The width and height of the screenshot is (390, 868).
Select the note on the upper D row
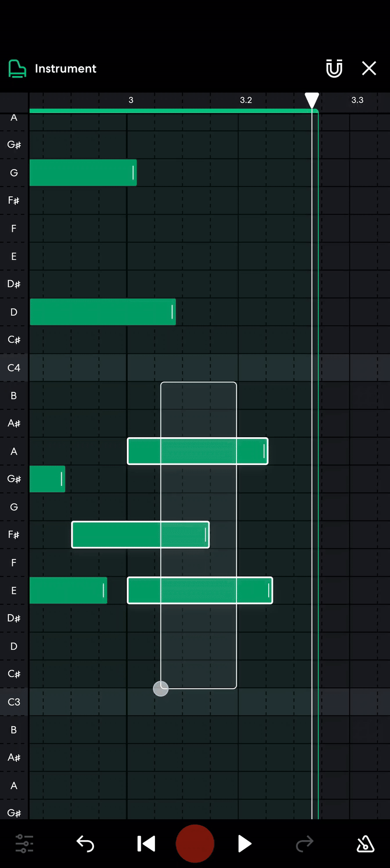(x=102, y=312)
